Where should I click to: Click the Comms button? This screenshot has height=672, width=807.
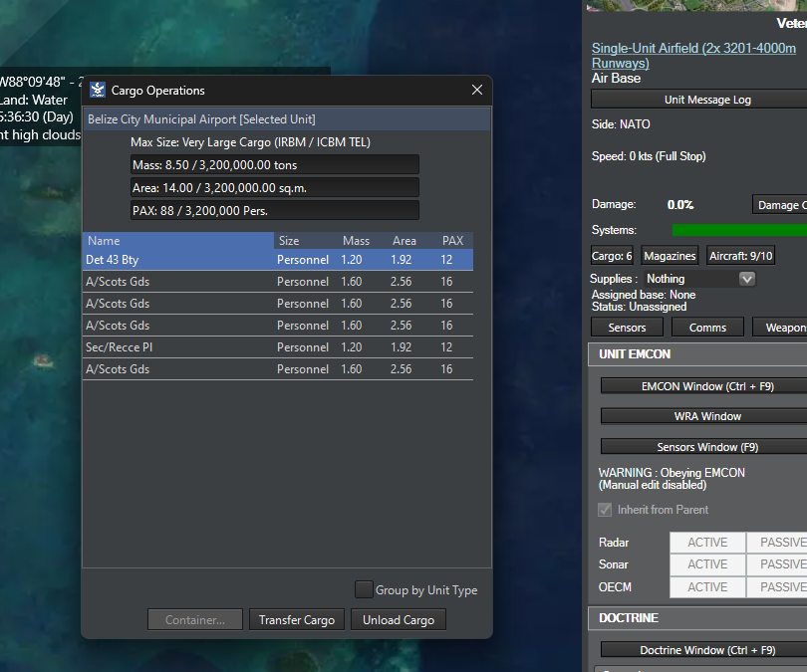tap(707, 327)
